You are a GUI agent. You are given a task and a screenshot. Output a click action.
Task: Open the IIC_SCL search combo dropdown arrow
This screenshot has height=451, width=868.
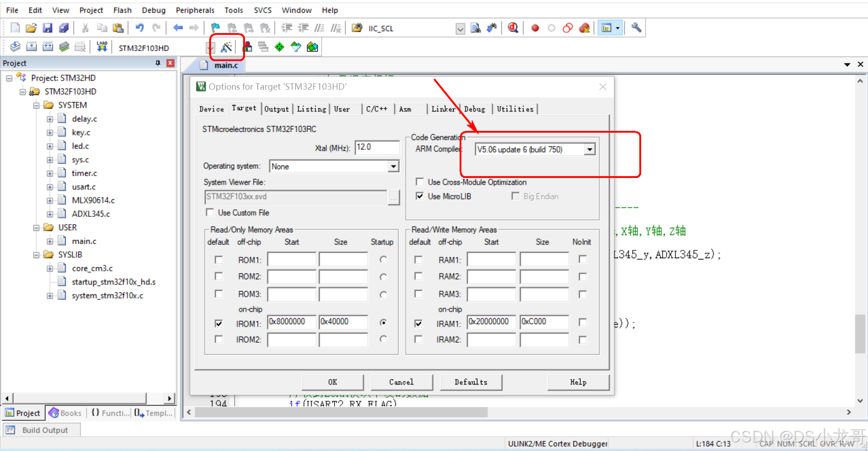coord(460,29)
